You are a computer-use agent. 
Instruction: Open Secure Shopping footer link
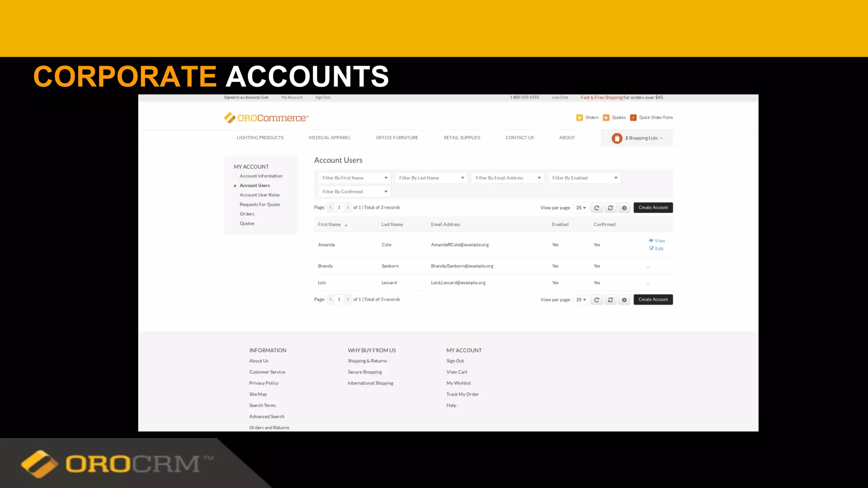pos(364,372)
